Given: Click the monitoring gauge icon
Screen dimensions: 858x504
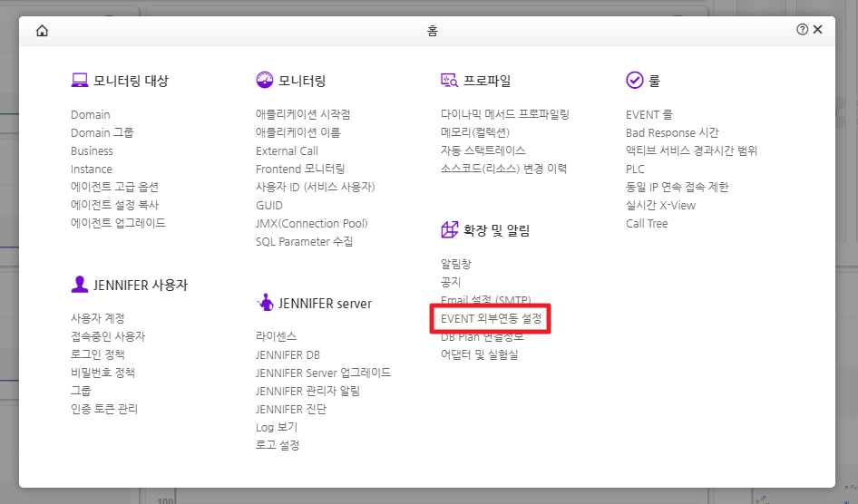Looking at the screenshot, I should tap(264, 81).
